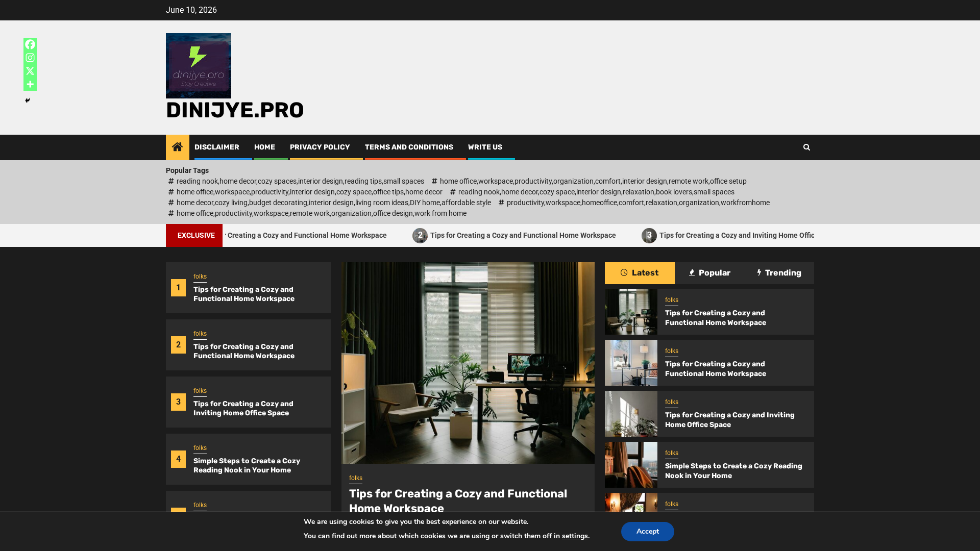Open second Latest tab thumbnail with lamp
The height and width of the screenshot is (551, 980).
tap(631, 363)
